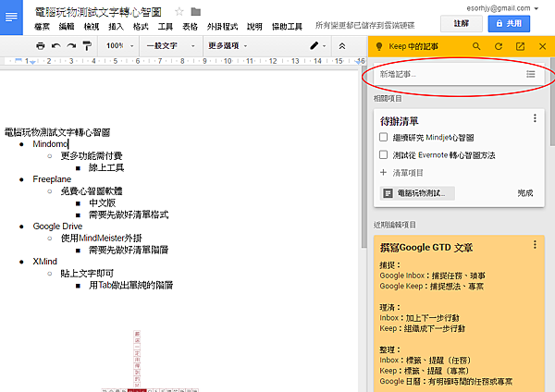This screenshot has width=555, height=392.
Task: Redo the last edit
Action: (x=71, y=45)
